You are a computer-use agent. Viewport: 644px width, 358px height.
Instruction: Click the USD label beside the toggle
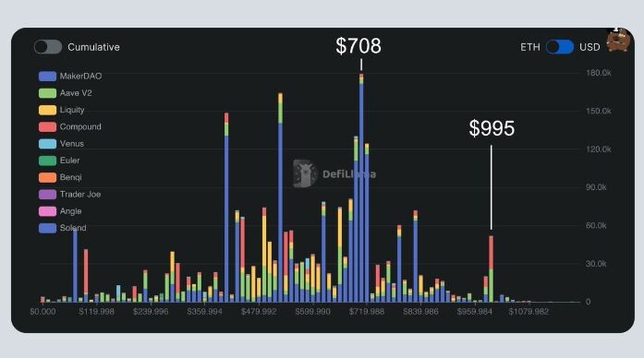coord(589,47)
